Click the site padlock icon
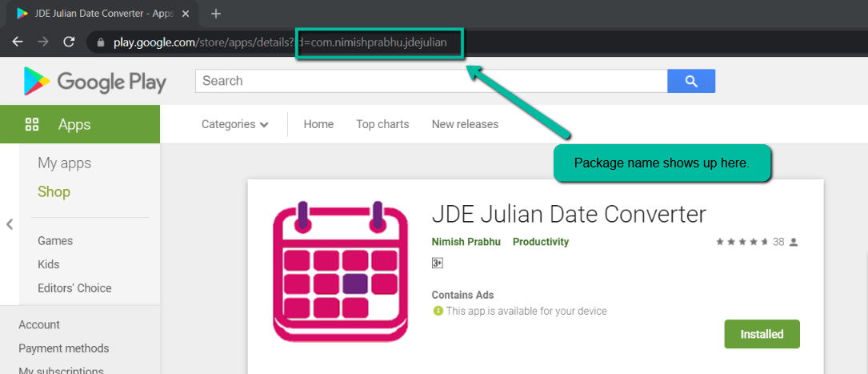 (100, 42)
